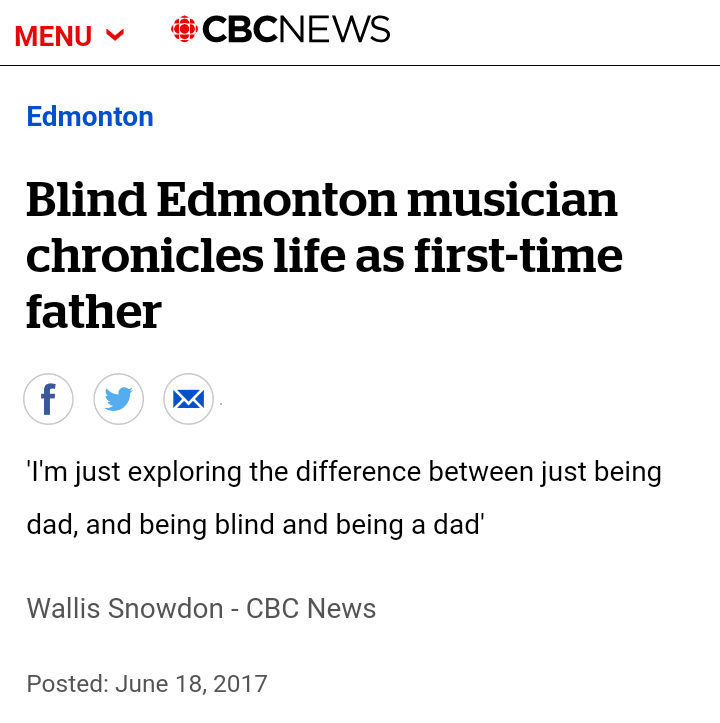Open the Edmonton section link
The width and height of the screenshot is (720, 723).
[x=90, y=117]
